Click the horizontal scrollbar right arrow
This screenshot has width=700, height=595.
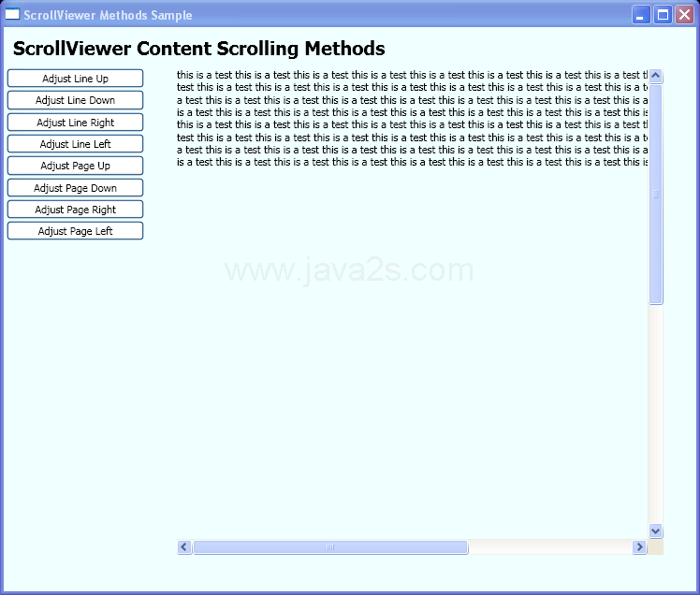639,546
